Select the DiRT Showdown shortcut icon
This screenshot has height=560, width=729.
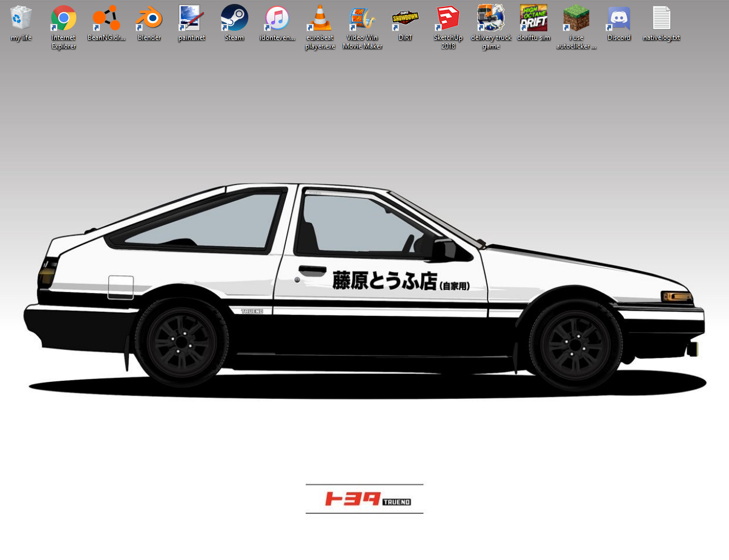(x=406, y=18)
